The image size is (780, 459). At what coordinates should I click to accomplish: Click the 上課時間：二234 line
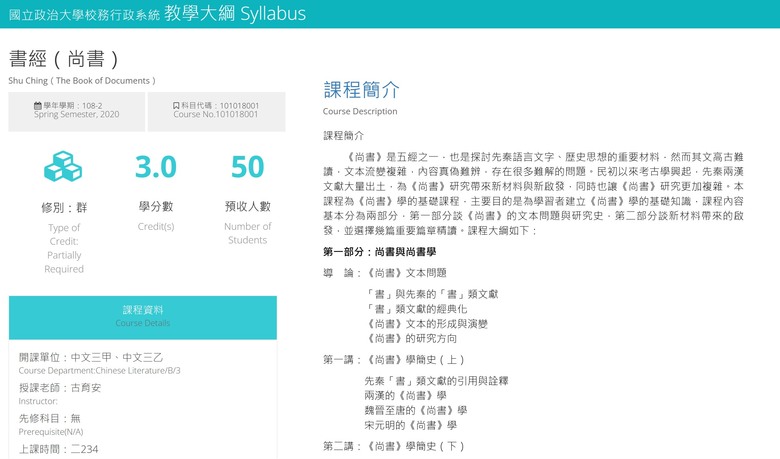tap(58, 449)
